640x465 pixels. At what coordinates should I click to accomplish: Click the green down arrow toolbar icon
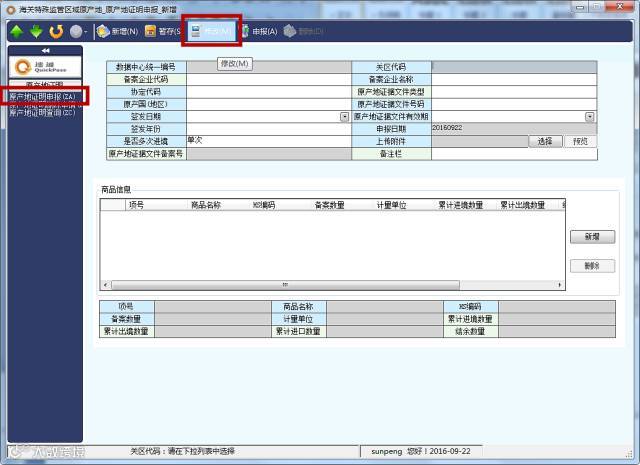pyautogui.click(x=36, y=31)
